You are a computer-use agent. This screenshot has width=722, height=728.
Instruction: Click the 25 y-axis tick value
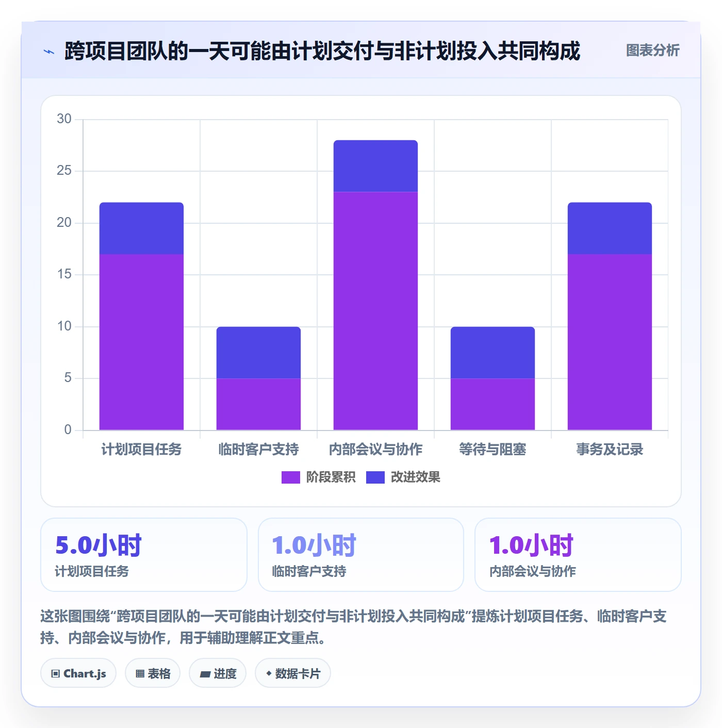click(x=64, y=171)
